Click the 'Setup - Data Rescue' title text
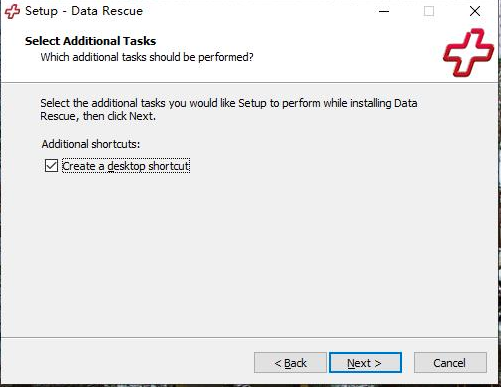Screen dimensions: 501x387 coord(84,11)
